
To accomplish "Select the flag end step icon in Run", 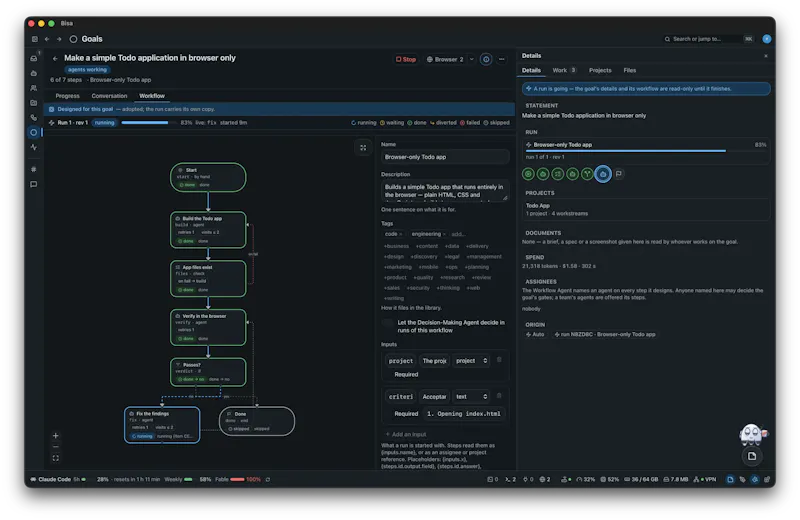I will (x=619, y=174).
